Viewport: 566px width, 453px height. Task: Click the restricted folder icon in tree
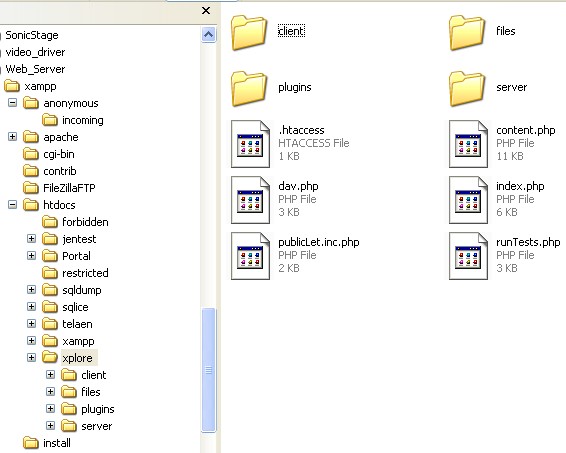(x=50, y=273)
